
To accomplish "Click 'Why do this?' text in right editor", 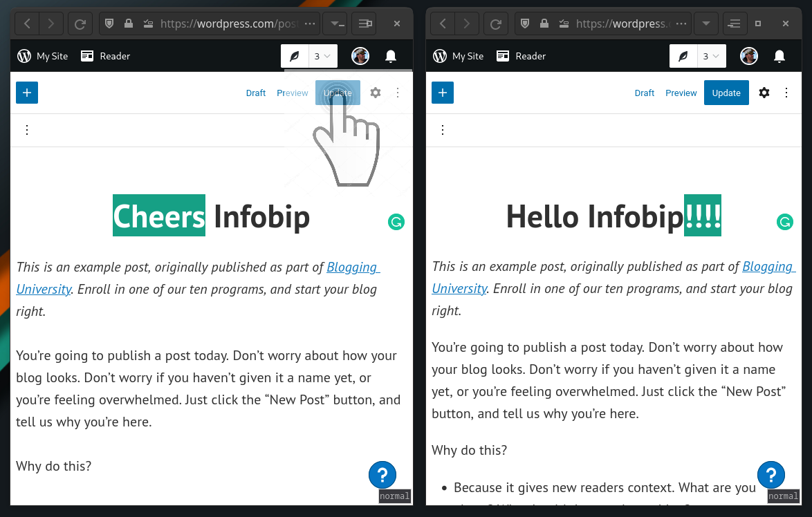I will 469,450.
